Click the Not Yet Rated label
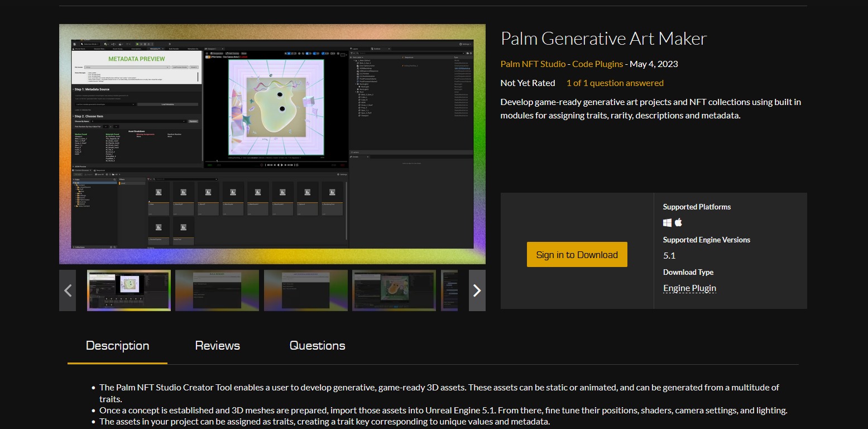868x429 pixels. click(527, 83)
